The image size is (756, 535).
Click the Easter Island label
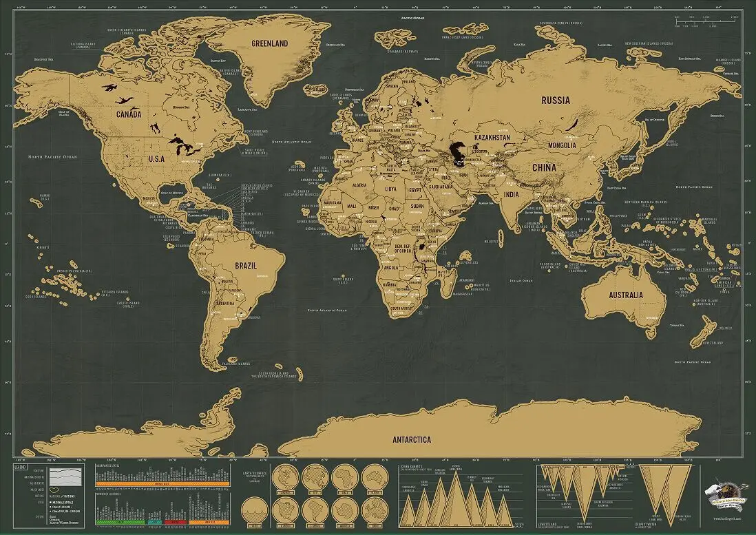coord(128,304)
